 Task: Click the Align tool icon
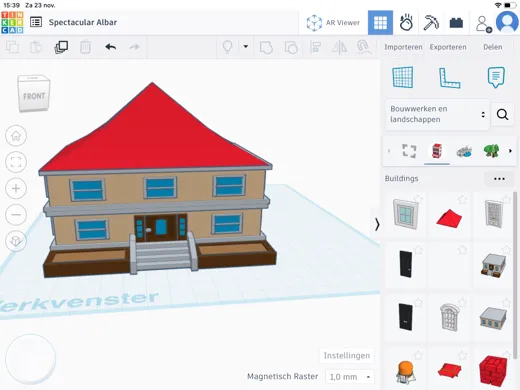[x=315, y=47]
